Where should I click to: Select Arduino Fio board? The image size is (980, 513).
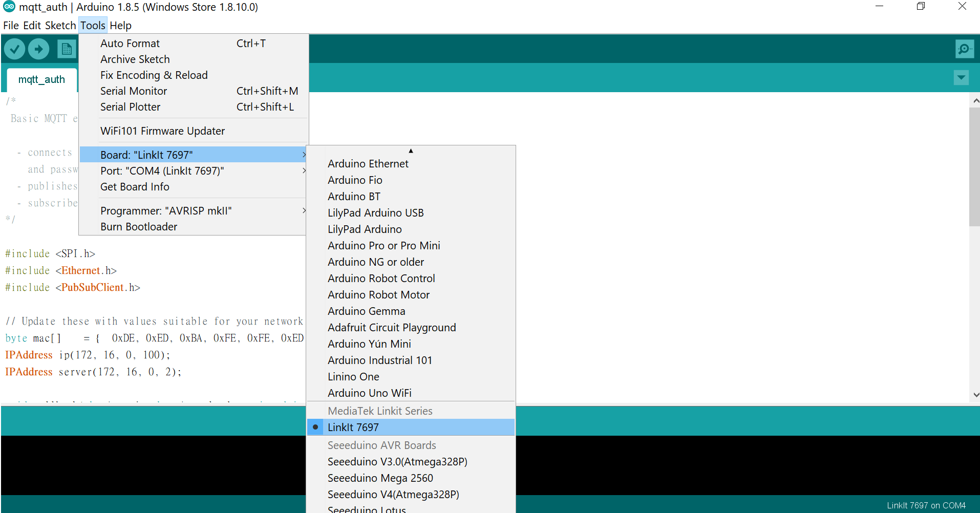pos(411,180)
